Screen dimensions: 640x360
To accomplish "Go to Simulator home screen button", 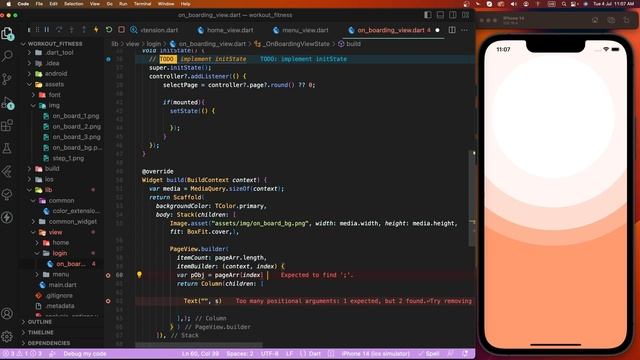I will click(x=595, y=20).
